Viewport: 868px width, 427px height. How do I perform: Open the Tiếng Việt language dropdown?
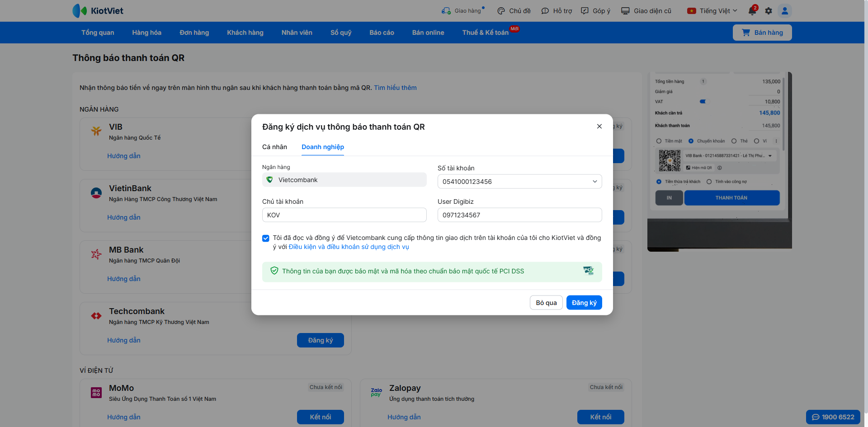(712, 11)
